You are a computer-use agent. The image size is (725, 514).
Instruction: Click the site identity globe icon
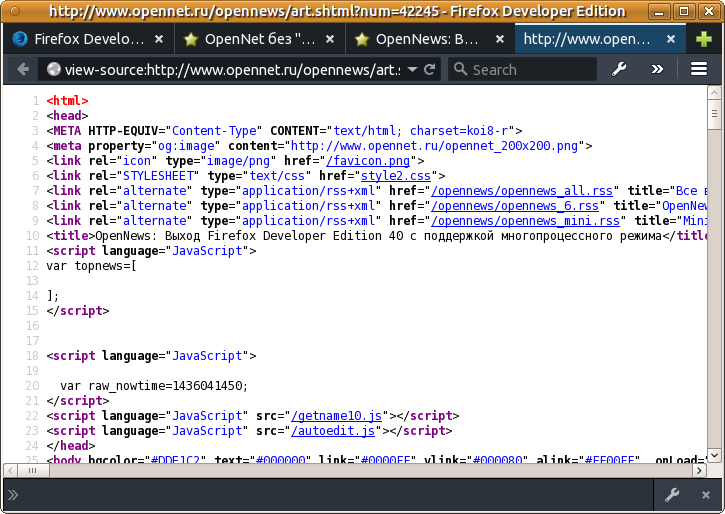[54, 70]
